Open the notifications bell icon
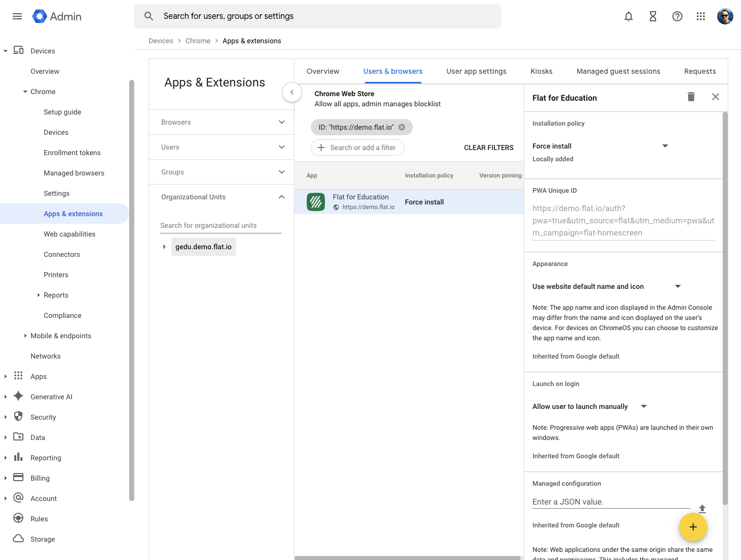This screenshot has width=741, height=560. pyautogui.click(x=629, y=16)
